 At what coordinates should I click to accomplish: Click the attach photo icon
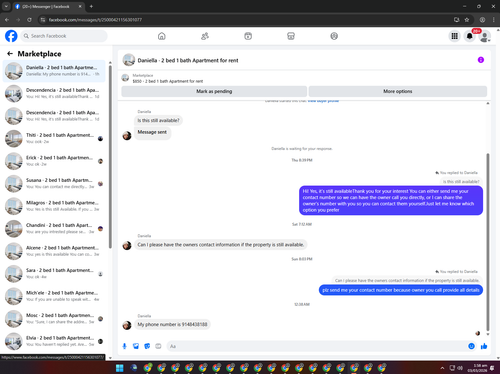tap(136, 346)
